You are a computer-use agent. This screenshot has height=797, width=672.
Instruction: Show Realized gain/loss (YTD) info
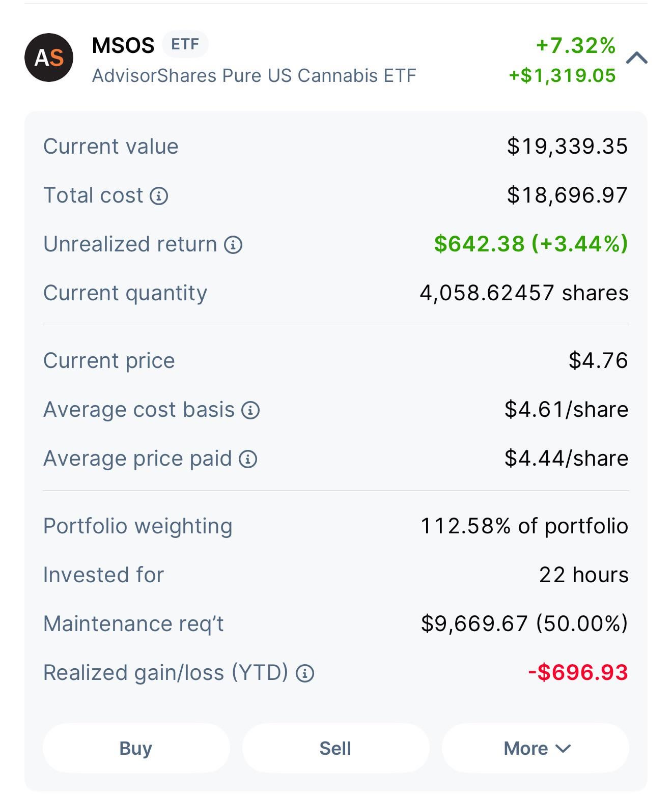click(305, 673)
